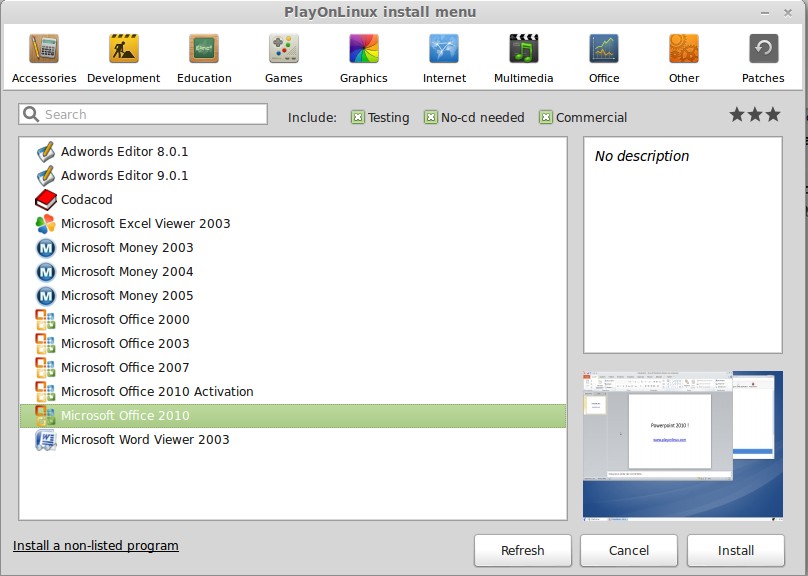This screenshot has width=808, height=576.
Task: Select the Microsoft Office 2003 entry
Action: [293, 344]
